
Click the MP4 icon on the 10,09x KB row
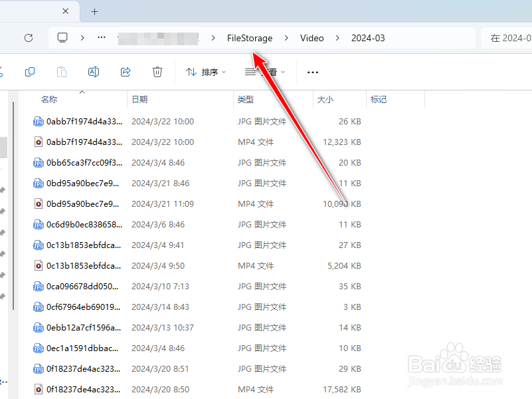pyautogui.click(x=39, y=203)
